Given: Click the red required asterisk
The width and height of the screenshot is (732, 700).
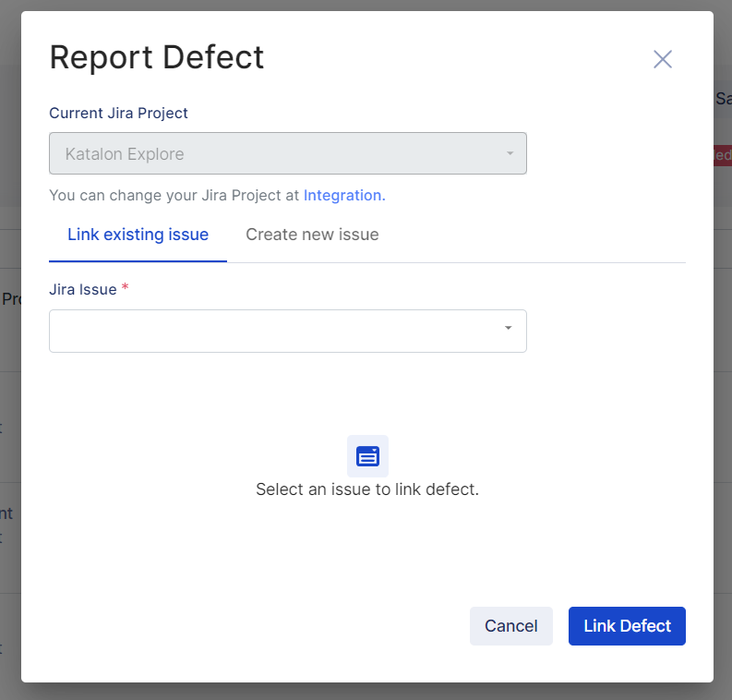Looking at the screenshot, I should [x=125, y=289].
